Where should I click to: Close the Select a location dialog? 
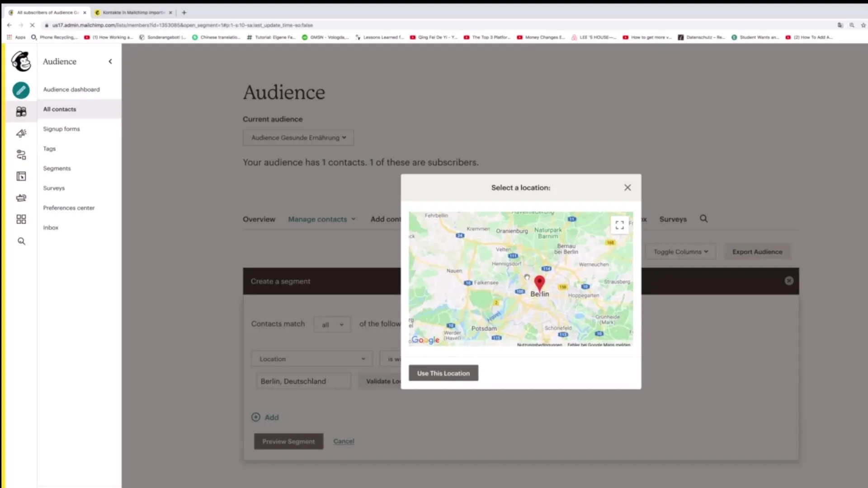pos(627,188)
